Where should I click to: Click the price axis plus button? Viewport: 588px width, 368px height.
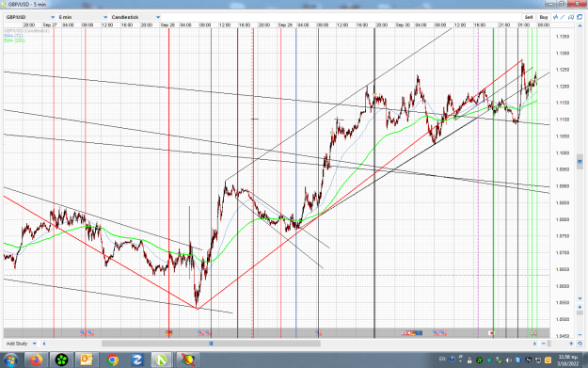(x=580, y=307)
